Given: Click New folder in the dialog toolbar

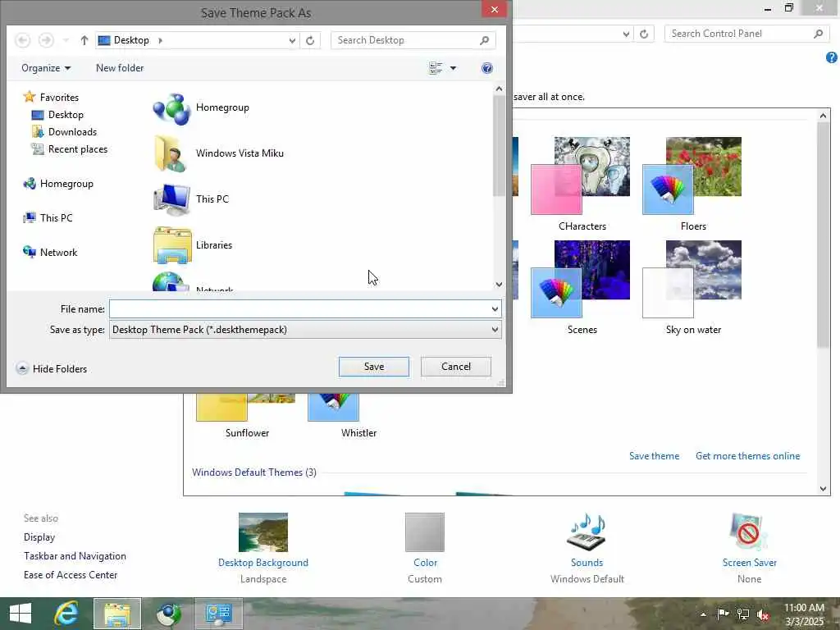Looking at the screenshot, I should click(120, 68).
